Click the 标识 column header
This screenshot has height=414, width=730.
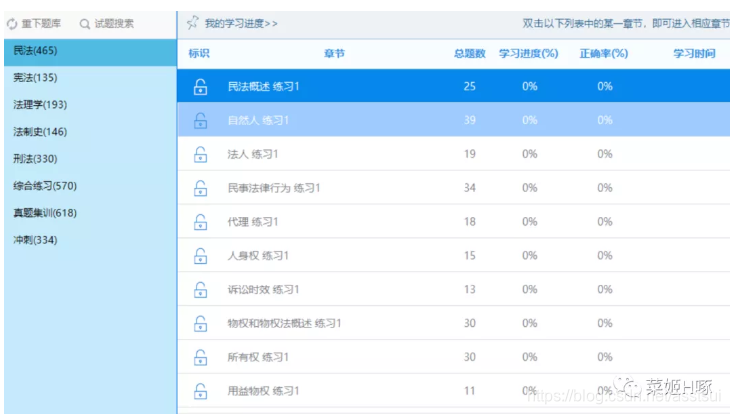[199, 54]
